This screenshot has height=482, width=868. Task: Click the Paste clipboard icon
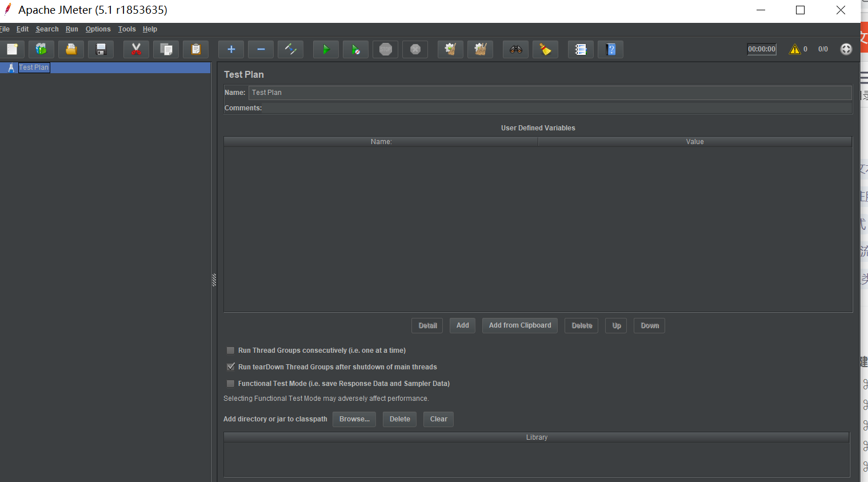[x=195, y=49]
